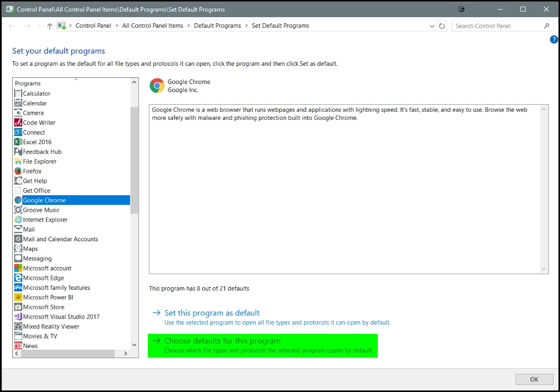Click the large Google Chrome logo
This screenshot has width=560, height=392.
pos(157,85)
